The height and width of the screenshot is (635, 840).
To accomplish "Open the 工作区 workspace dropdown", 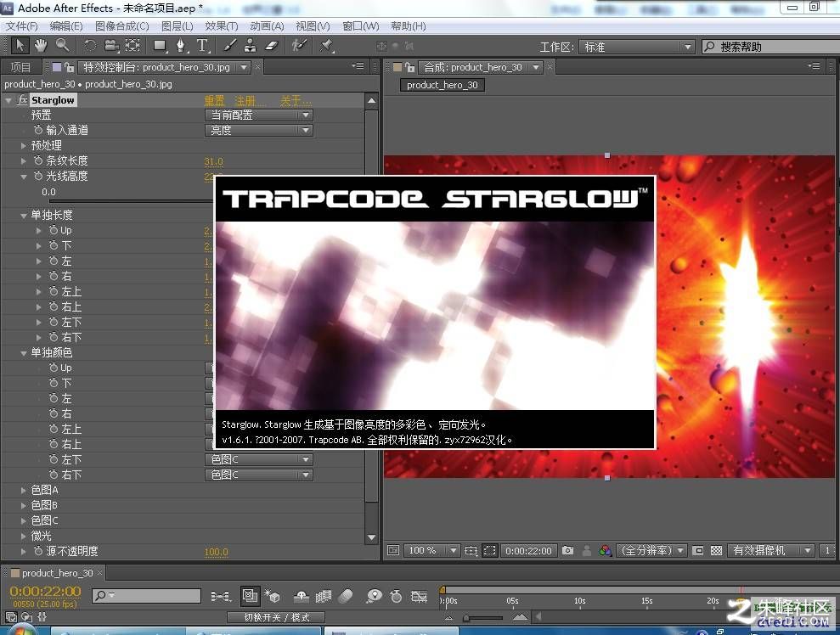I will [x=636, y=48].
